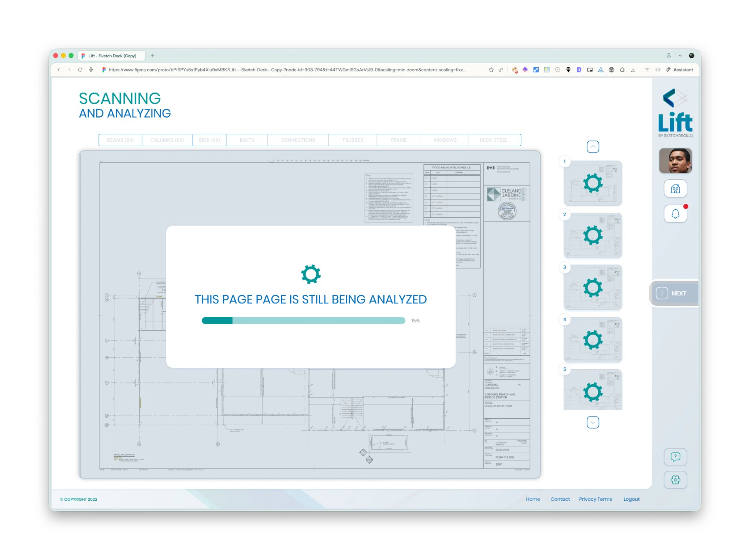Open the DECK STEEL tab

click(494, 140)
